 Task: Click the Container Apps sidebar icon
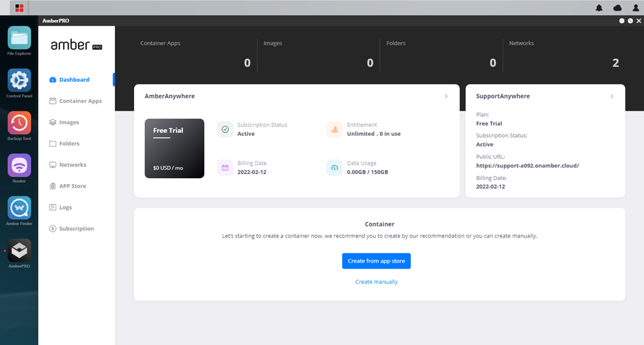coord(53,101)
